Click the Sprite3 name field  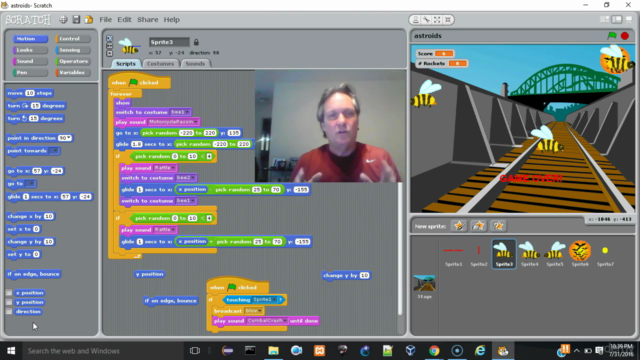[169, 42]
